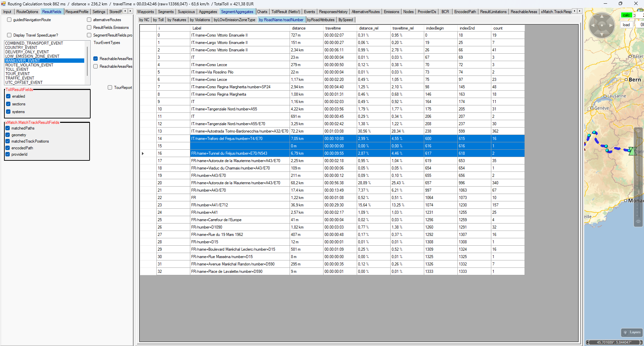Open the by Toll sub-tab
The image size is (644, 346).
[x=158, y=20]
